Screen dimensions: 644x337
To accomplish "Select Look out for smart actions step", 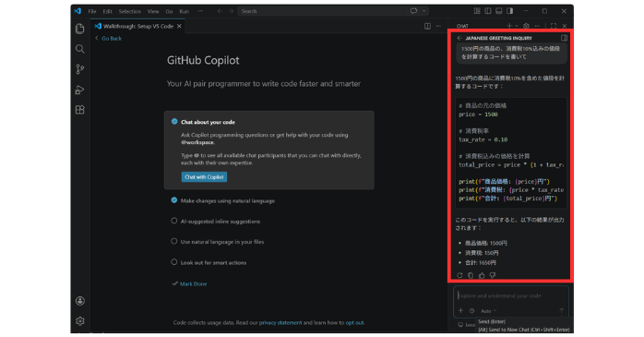I will pos(213,262).
